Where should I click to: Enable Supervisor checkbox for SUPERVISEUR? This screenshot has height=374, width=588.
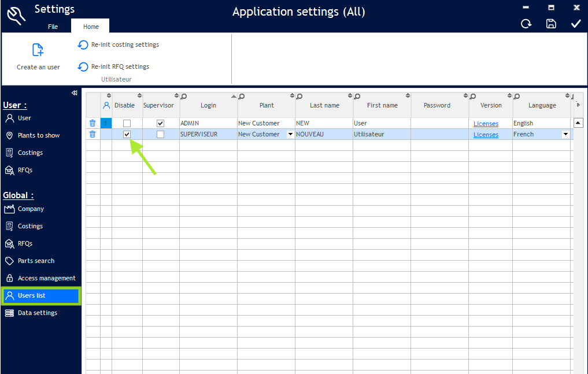pyautogui.click(x=161, y=134)
